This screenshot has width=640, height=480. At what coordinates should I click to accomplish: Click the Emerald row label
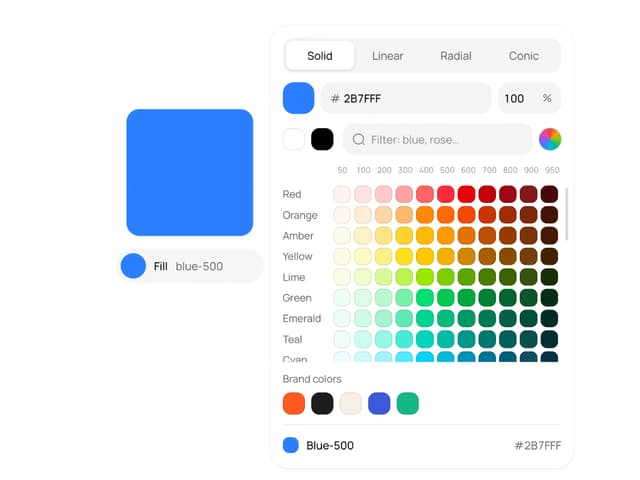302,318
